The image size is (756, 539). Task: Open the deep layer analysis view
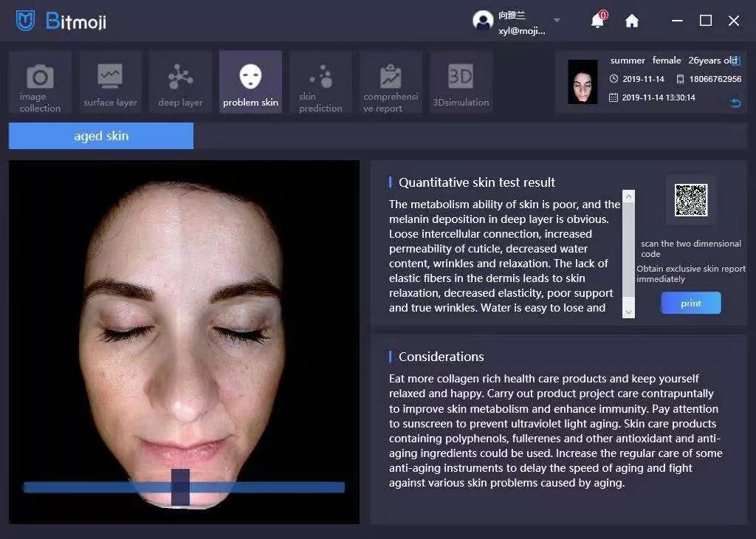point(180,81)
